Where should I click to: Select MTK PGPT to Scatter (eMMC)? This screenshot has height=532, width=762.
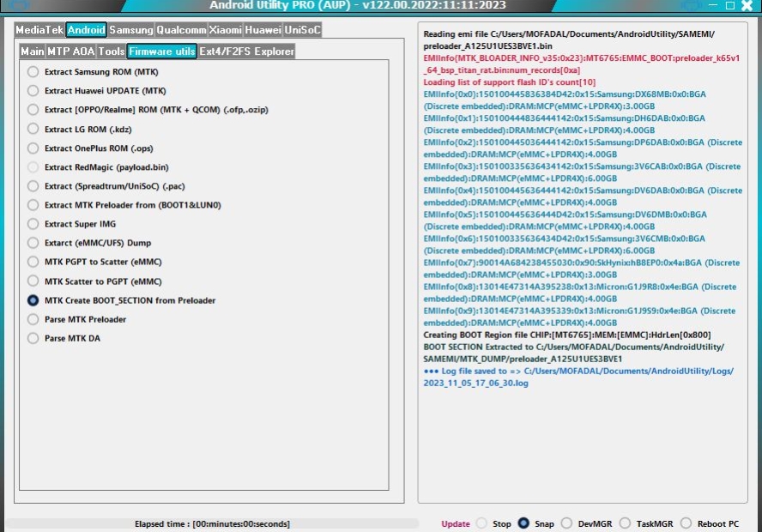pos(94,262)
